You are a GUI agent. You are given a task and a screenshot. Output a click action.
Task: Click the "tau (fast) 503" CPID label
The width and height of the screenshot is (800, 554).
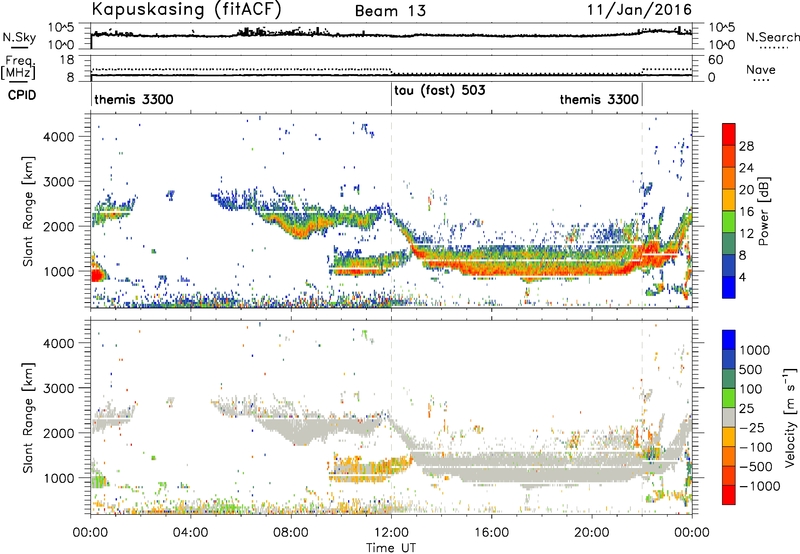click(439, 90)
